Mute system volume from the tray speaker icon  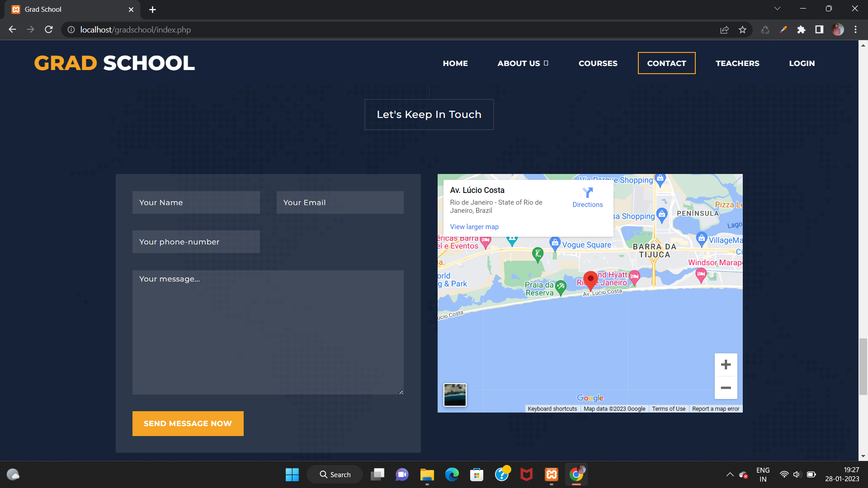797,474
